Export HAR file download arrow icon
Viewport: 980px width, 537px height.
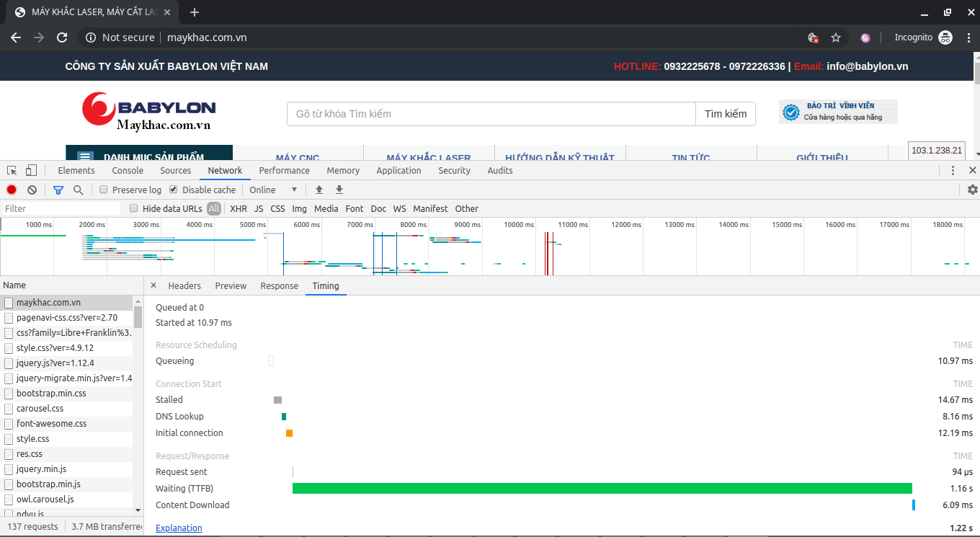point(339,190)
